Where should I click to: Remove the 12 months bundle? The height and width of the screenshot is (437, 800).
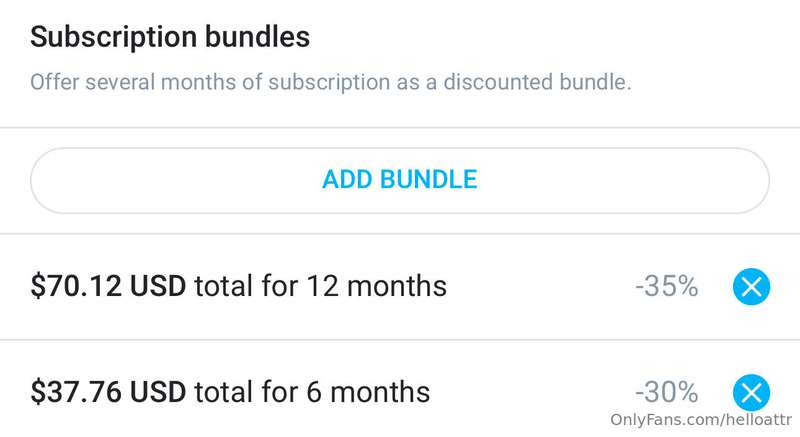point(751,287)
